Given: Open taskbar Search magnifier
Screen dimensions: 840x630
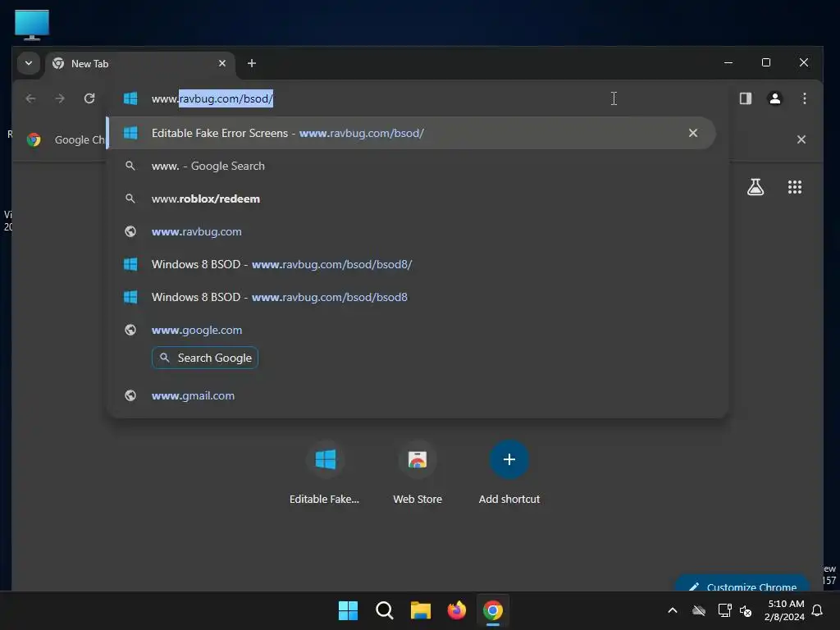Looking at the screenshot, I should click(384, 610).
